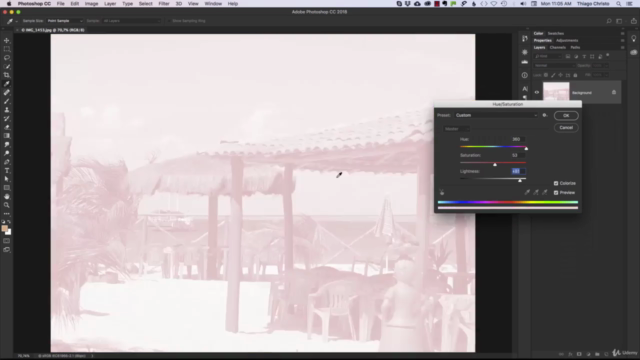Toggle type layer filter in Layers panel

[584, 56]
